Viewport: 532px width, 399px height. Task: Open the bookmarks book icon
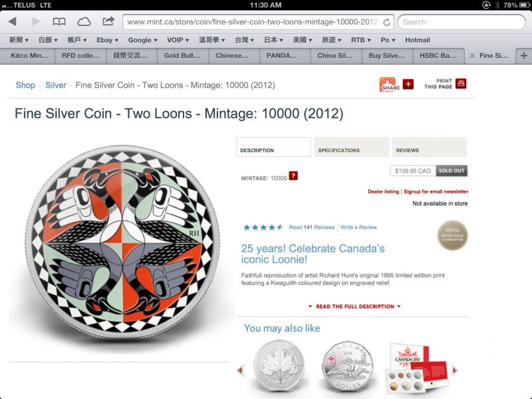pos(59,22)
